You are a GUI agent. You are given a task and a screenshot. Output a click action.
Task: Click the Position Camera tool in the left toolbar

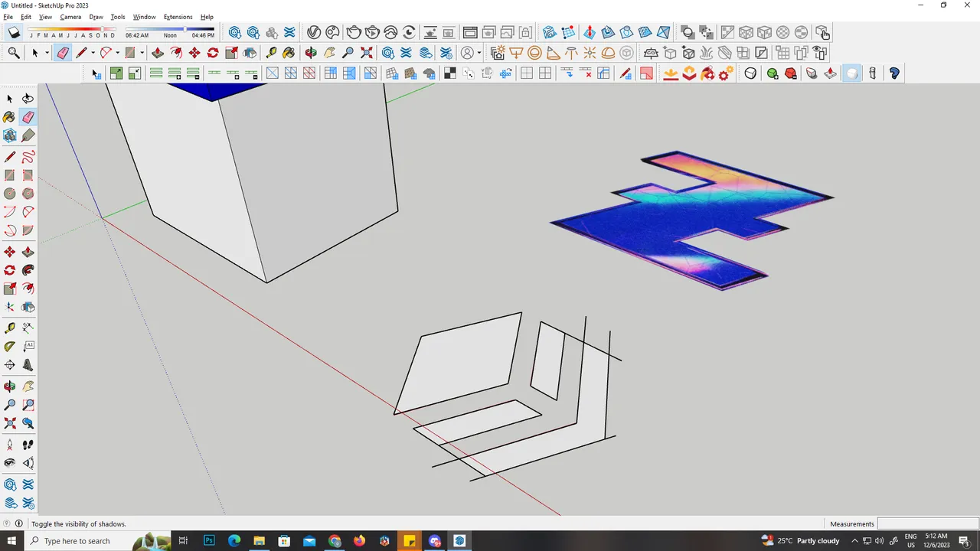pos(10,445)
